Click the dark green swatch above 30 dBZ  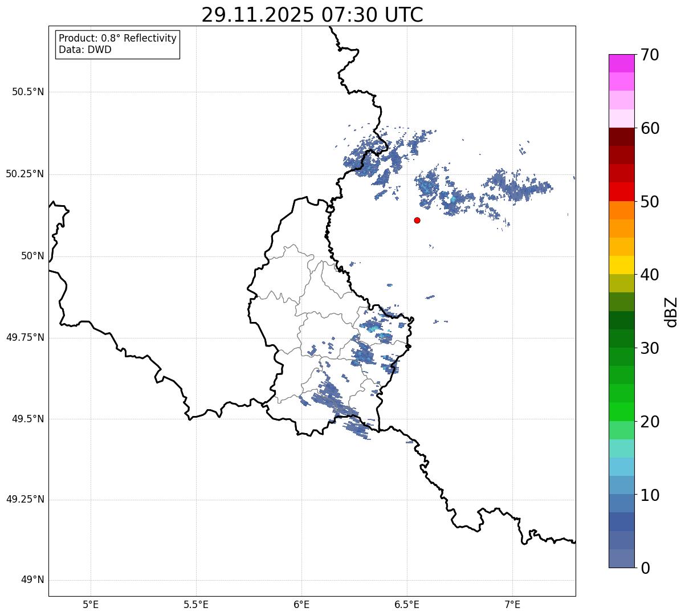click(621, 320)
